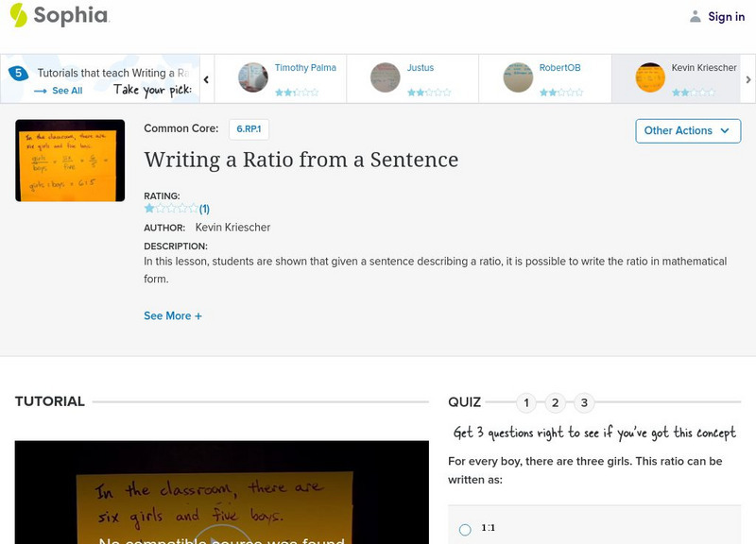Select quiz question 3 circle
Viewport: 756px width, 544px height.
584,403
